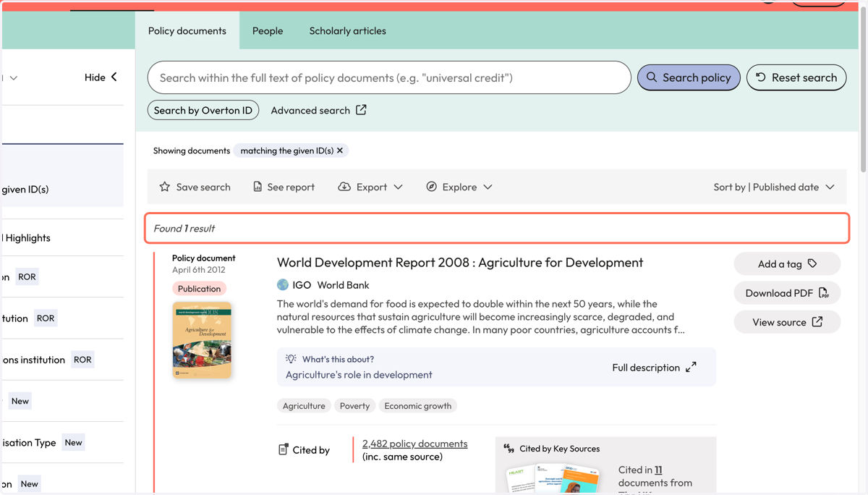Click the report cover thumbnail
Screen dimensions: 868x495
pos(202,340)
